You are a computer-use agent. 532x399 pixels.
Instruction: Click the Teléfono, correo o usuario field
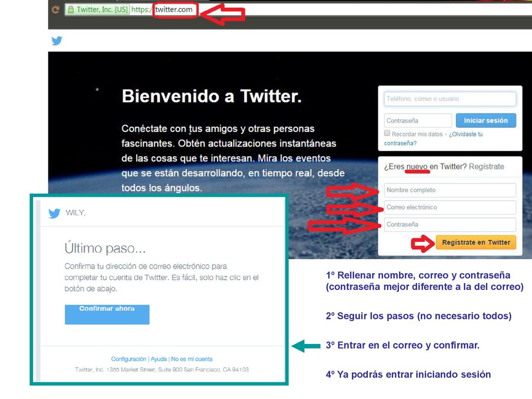450,99
